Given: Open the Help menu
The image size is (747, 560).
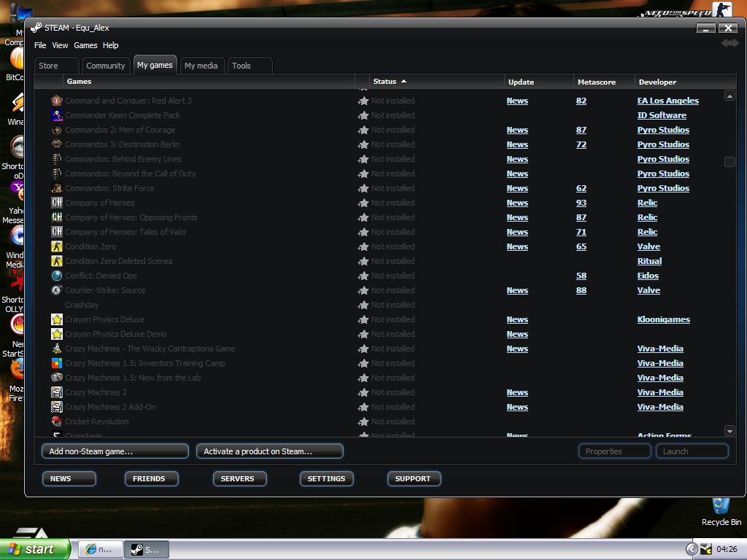Looking at the screenshot, I should [111, 45].
